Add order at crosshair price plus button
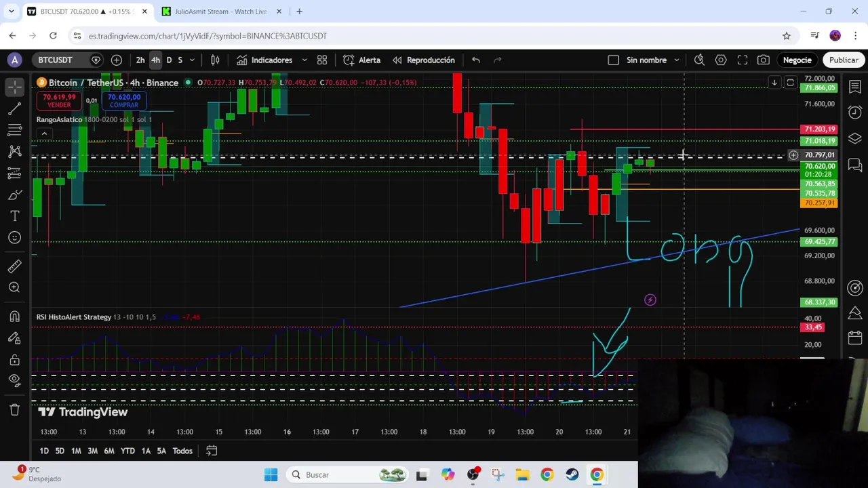868x488 pixels. [x=793, y=155]
